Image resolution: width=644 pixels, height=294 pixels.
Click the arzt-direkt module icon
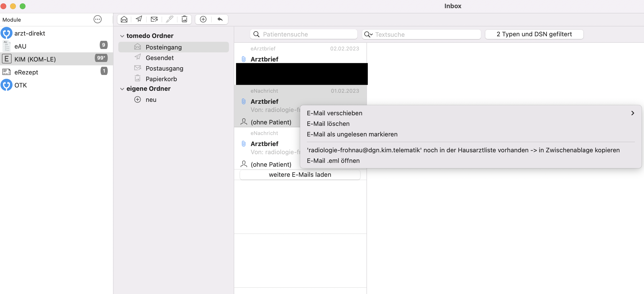tap(6, 33)
